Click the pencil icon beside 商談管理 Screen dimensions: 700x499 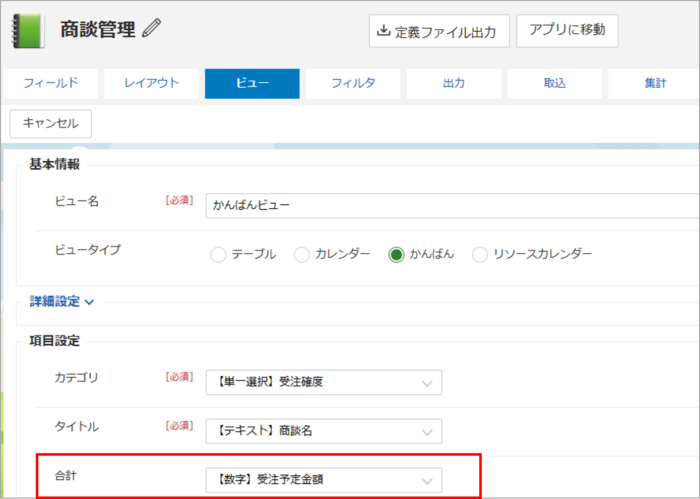coord(152,28)
